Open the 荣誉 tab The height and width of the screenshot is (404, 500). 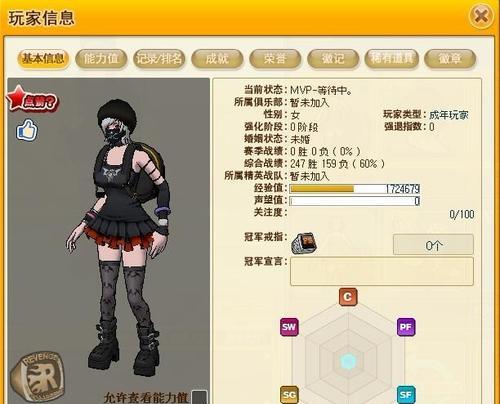[x=275, y=59]
